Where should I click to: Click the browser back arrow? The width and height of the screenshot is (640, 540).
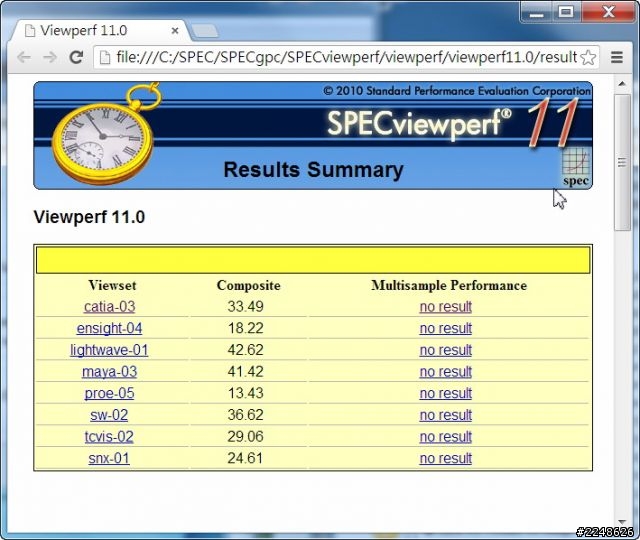[x=24, y=58]
